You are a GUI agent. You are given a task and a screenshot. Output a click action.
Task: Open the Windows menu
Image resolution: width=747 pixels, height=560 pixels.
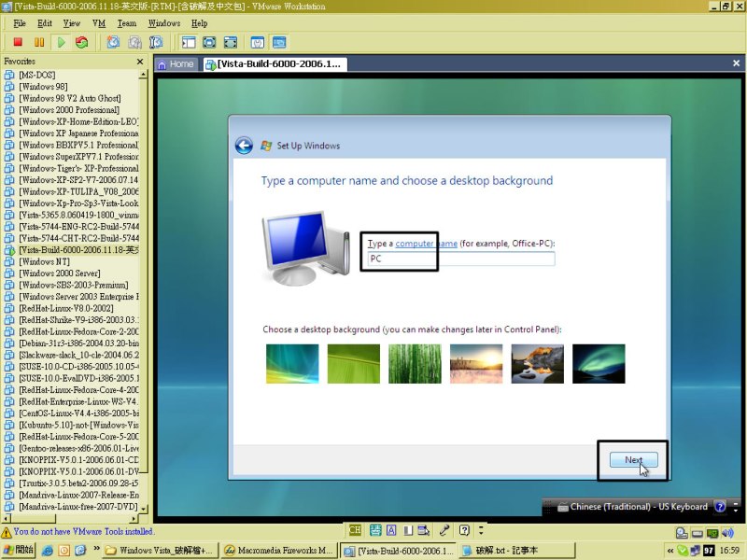pyautogui.click(x=164, y=23)
